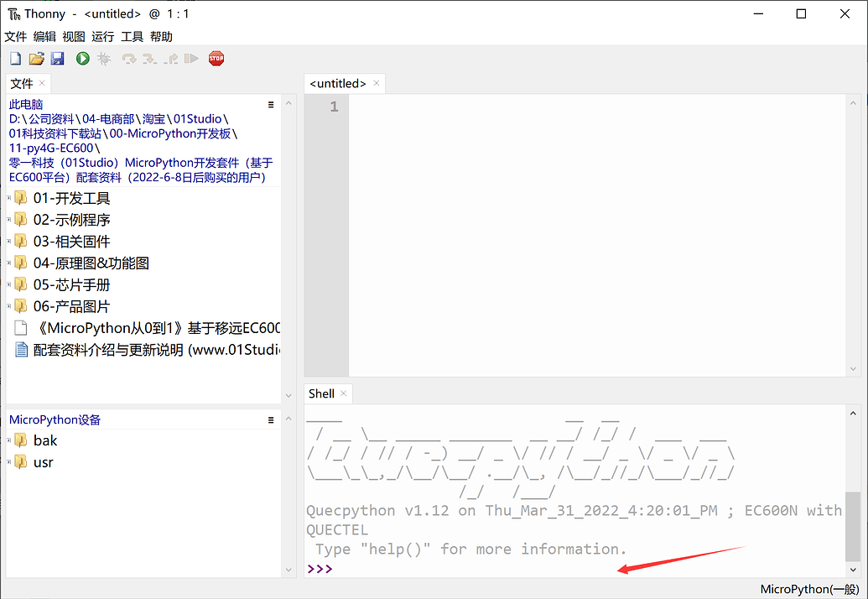Click the MicroPython设备 header link
The width and height of the screenshot is (868, 599).
click(x=55, y=419)
